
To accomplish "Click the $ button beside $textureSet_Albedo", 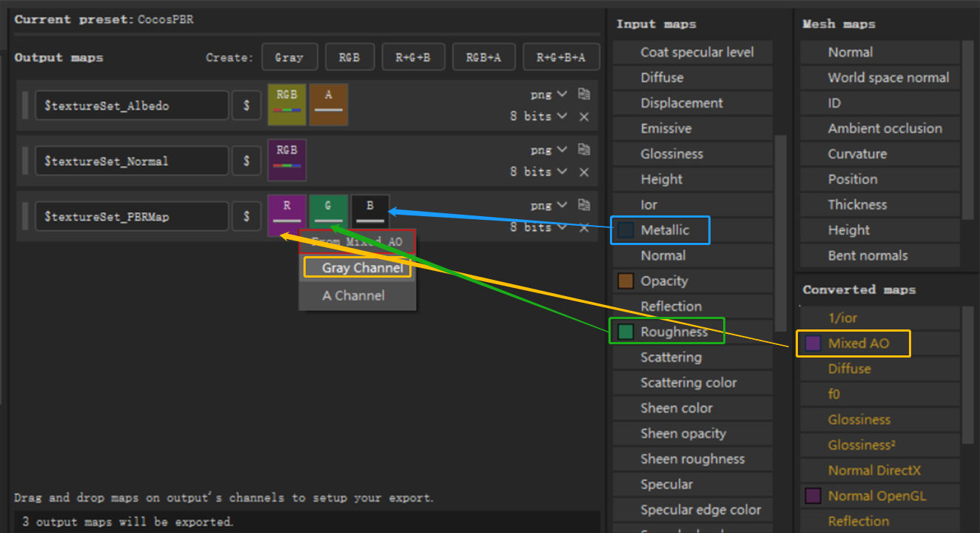I will click(x=246, y=106).
